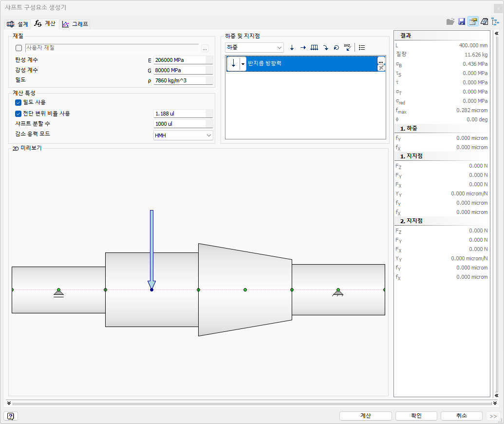The width and height of the screenshot is (504, 424).
Task: Click the 0.282 microm deflection value
Action: (x=472, y=110)
